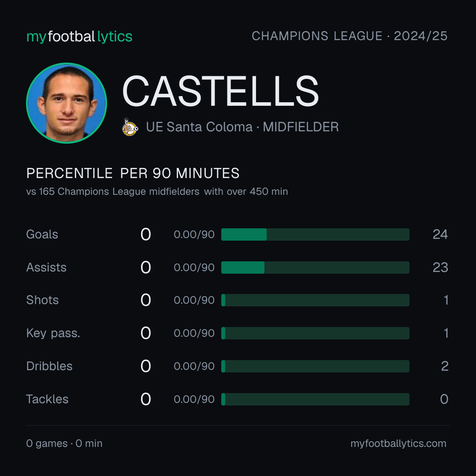Select the Goals stat label

click(42, 234)
